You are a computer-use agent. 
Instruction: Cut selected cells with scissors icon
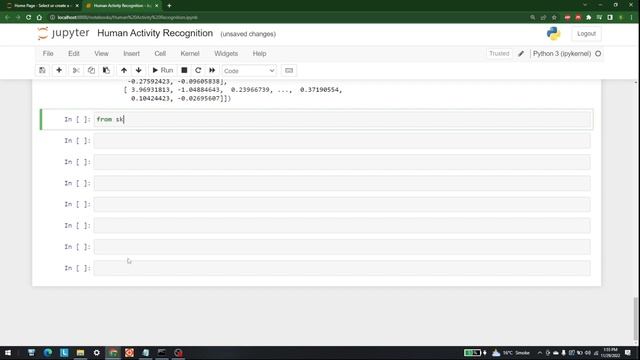click(76, 70)
